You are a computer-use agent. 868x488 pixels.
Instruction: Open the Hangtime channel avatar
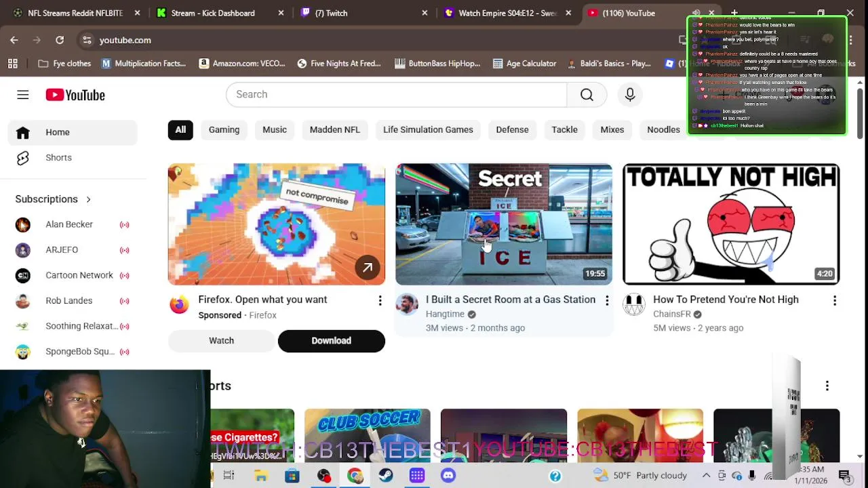click(x=407, y=305)
